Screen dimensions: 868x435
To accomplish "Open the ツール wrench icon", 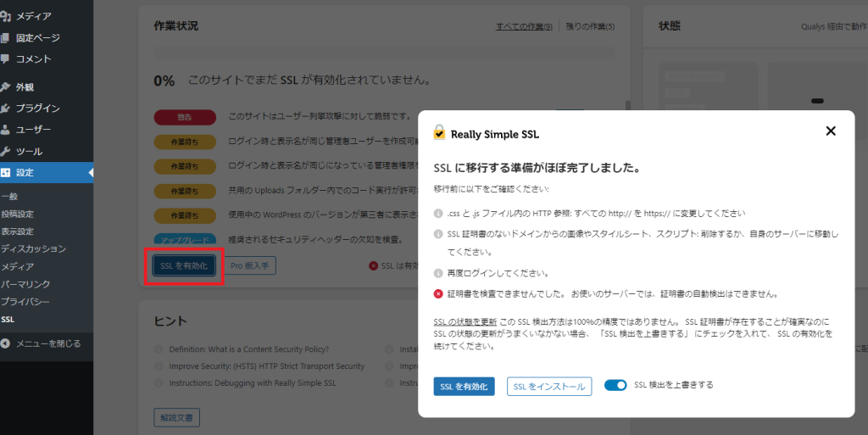I will 7,151.
